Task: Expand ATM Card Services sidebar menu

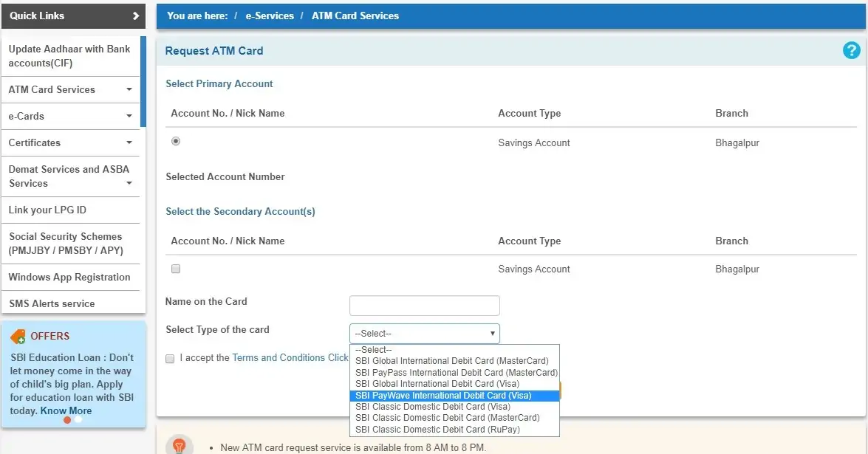Action: (x=70, y=89)
